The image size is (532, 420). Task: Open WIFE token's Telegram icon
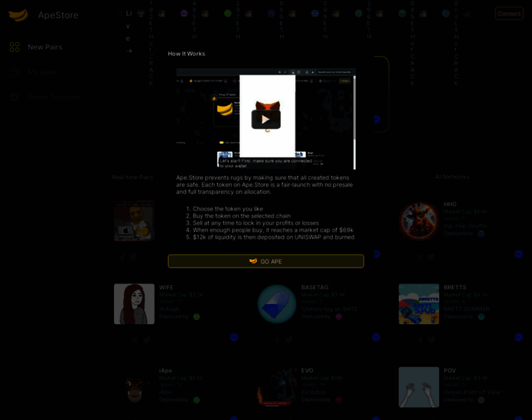click(134, 339)
